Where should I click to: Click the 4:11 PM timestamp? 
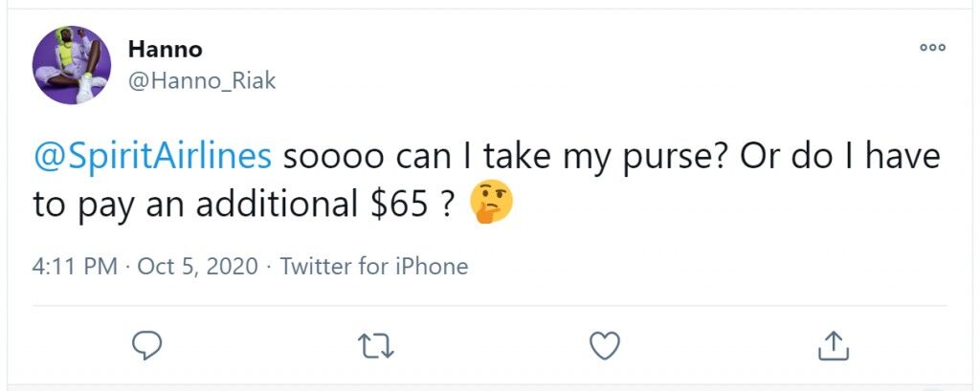pyautogui.click(x=75, y=267)
